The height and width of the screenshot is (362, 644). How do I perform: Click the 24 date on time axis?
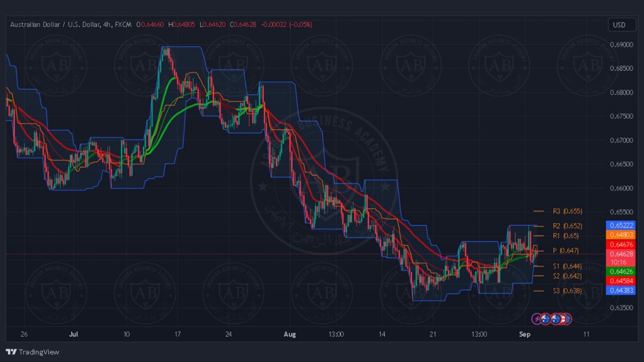[228, 334]
